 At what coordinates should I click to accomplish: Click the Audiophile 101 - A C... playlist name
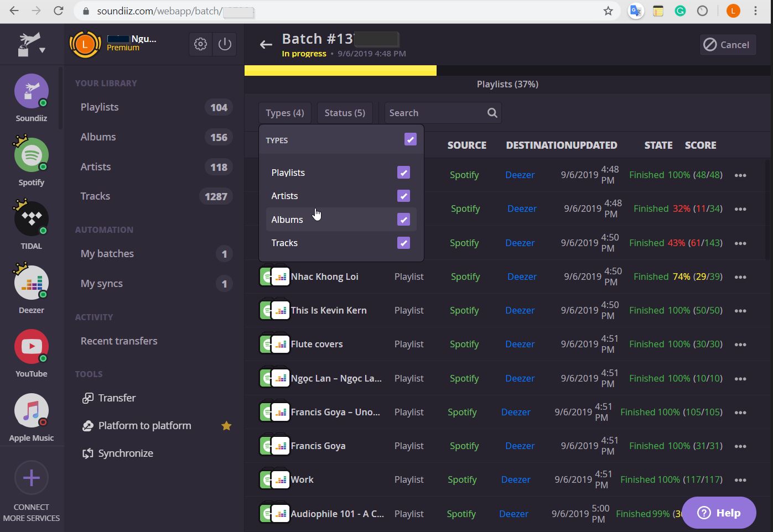click(338, 514)
